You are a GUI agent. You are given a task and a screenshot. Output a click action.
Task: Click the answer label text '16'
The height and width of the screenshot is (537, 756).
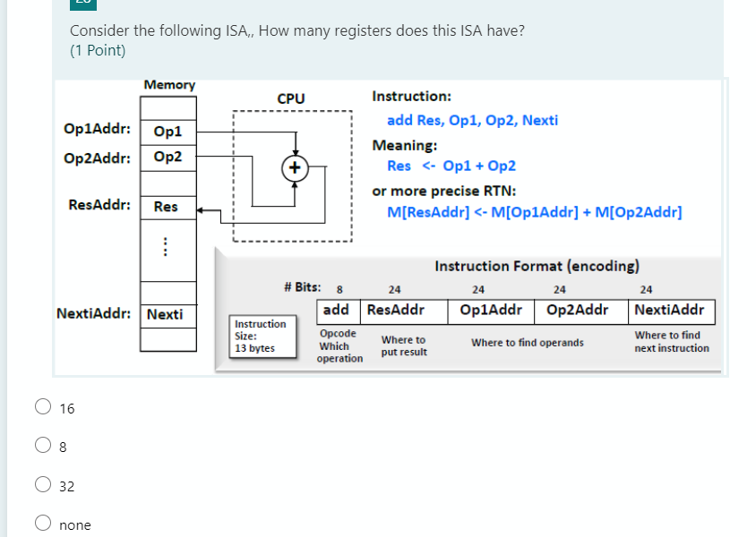[x=67, y=408]
